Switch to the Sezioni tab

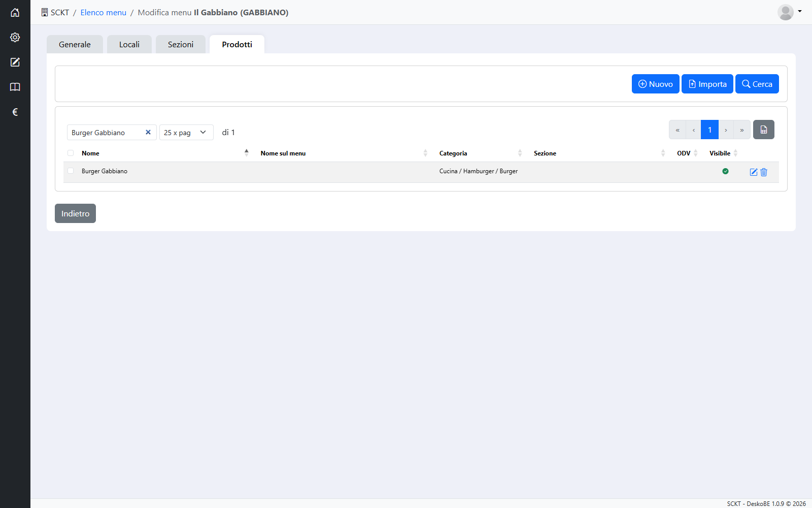[181, 44]
